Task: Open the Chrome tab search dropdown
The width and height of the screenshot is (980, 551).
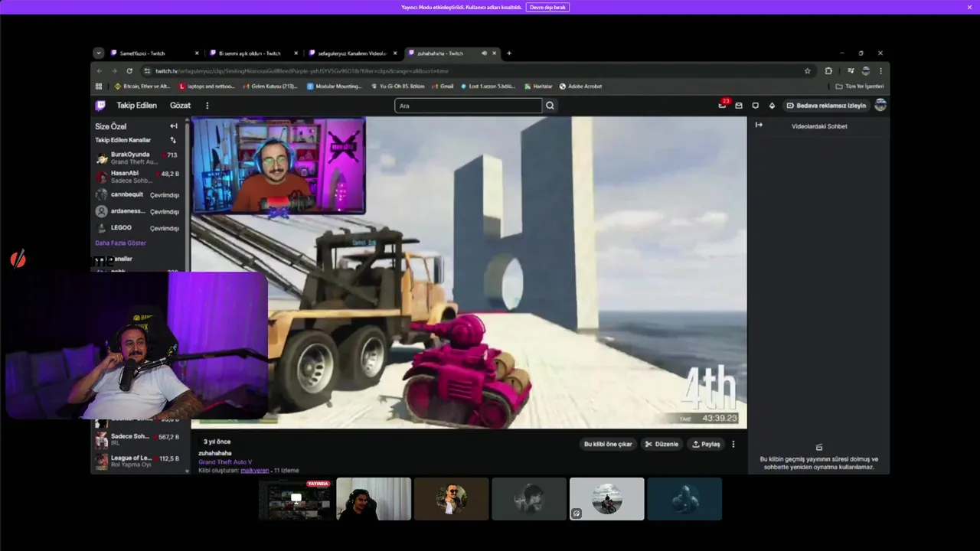Action: point(98,54)
